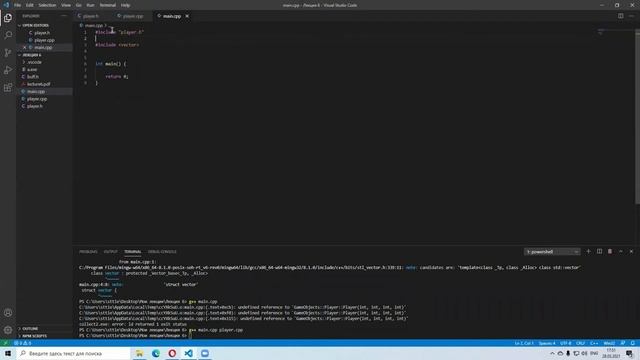640x360 pixels.
Task: Close the main.cpp editor tab
Action: tap(187, 16)
